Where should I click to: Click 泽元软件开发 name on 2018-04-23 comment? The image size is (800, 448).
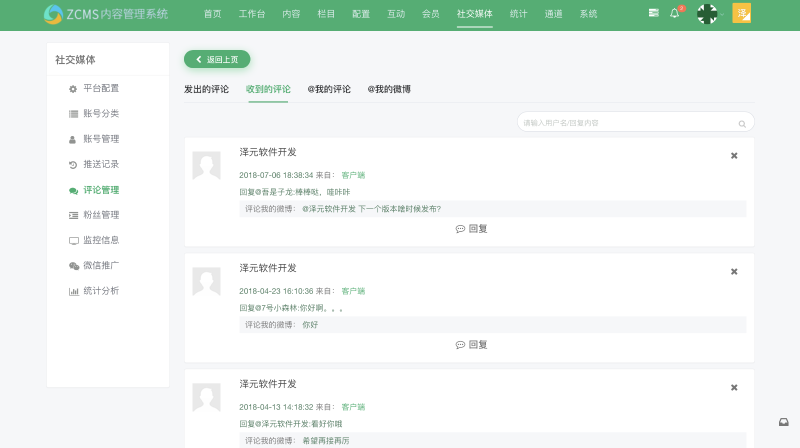[x=268, y=268]
